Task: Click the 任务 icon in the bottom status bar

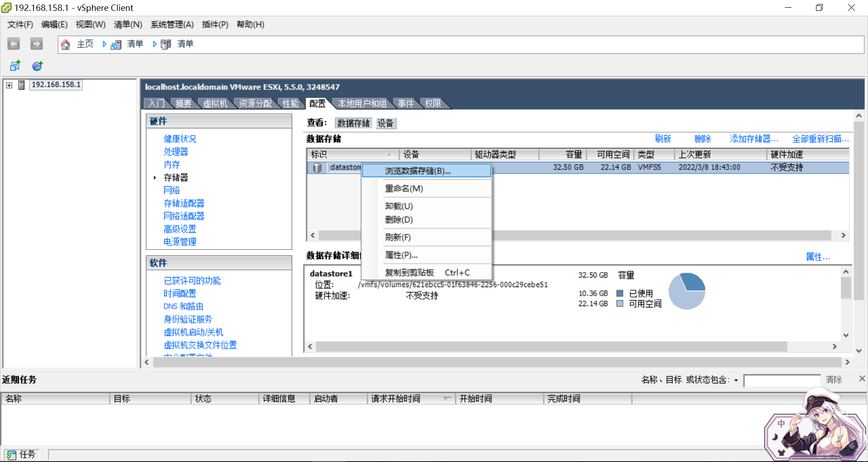Action: tap(12, 454)
